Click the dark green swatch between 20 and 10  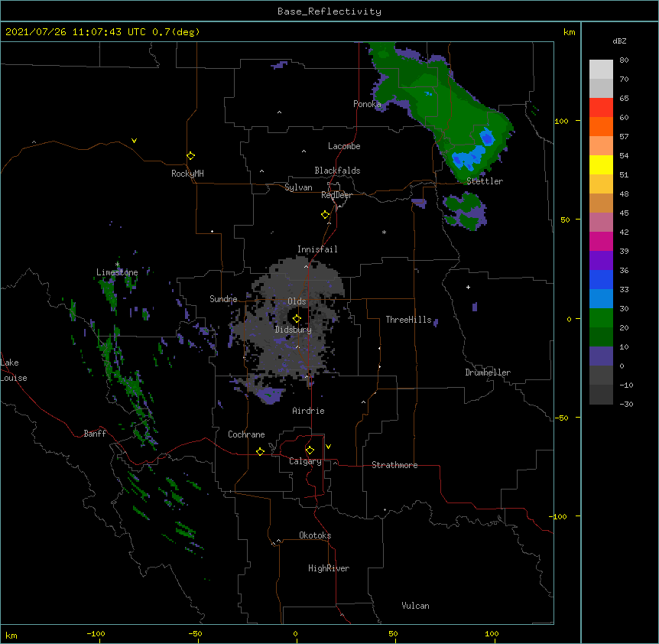[x=601, y=337]
